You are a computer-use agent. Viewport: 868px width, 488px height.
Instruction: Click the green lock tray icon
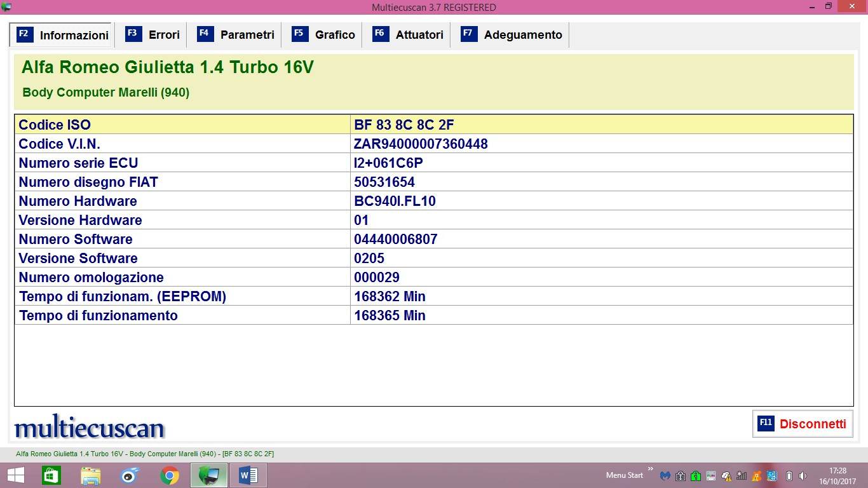click(x=696, y=475)
